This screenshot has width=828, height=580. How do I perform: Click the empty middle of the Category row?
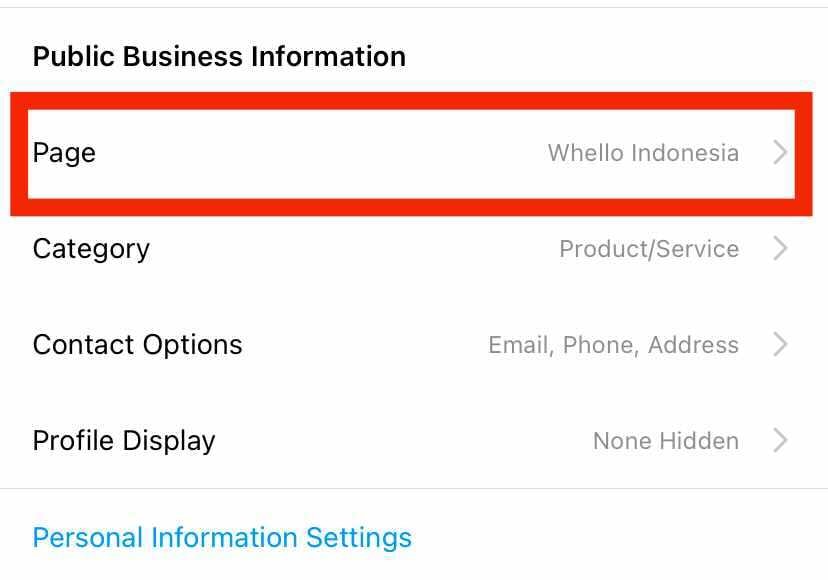click(350, 249)
